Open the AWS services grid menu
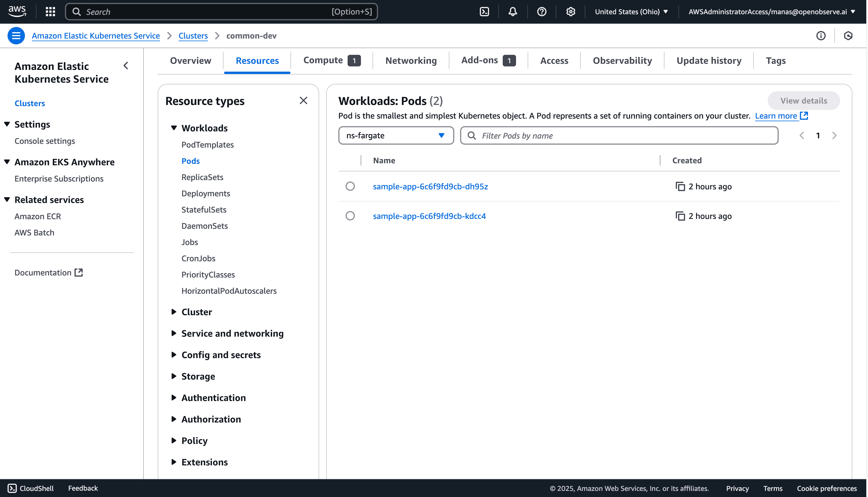This screenshot has height=497, width=868. point(50,12)
